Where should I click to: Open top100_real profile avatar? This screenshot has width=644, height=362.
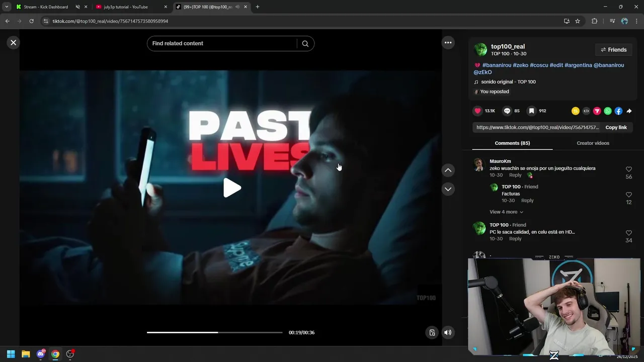tap(481, 49)
